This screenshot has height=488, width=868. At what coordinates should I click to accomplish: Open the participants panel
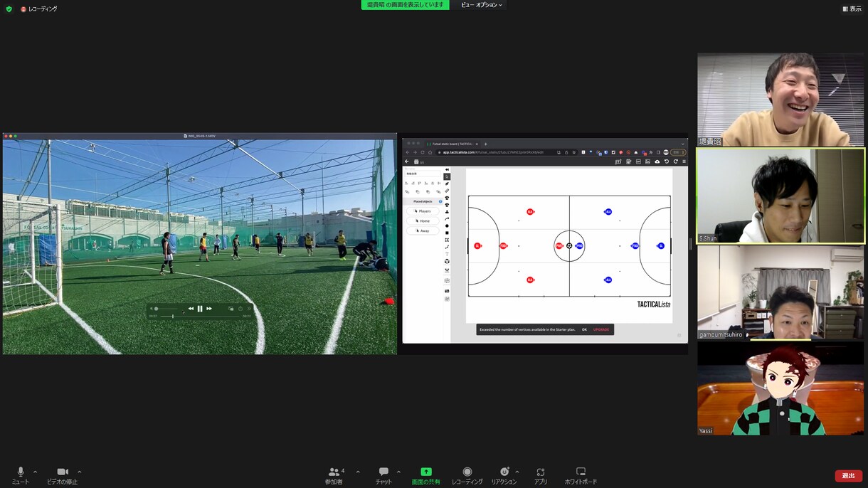[x=334, y=475]
